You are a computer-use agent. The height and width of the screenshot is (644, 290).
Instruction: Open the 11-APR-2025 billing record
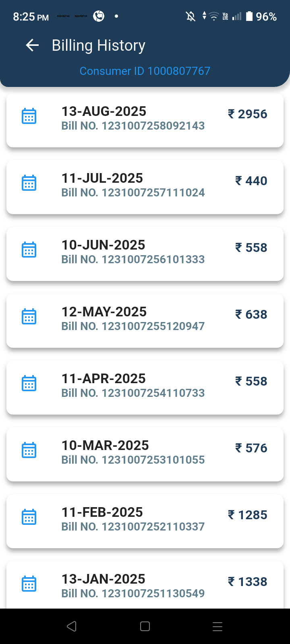coord(103,379)
